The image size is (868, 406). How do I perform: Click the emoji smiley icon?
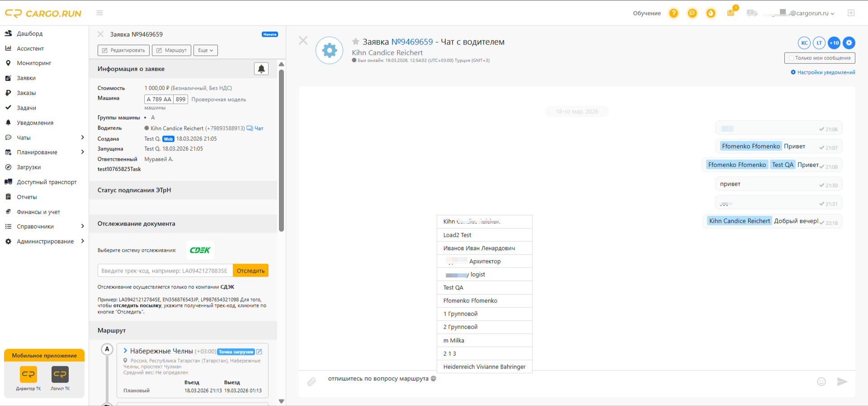tap(821, 382)
